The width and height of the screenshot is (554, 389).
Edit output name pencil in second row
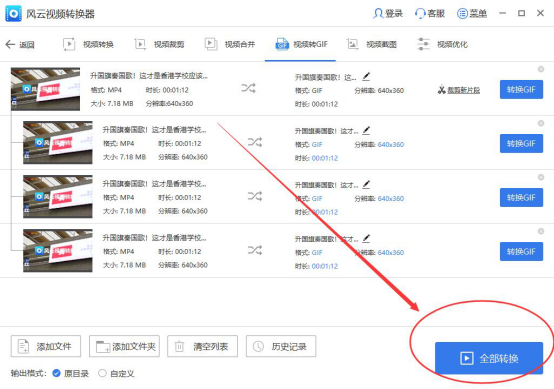tap(366, 130)
